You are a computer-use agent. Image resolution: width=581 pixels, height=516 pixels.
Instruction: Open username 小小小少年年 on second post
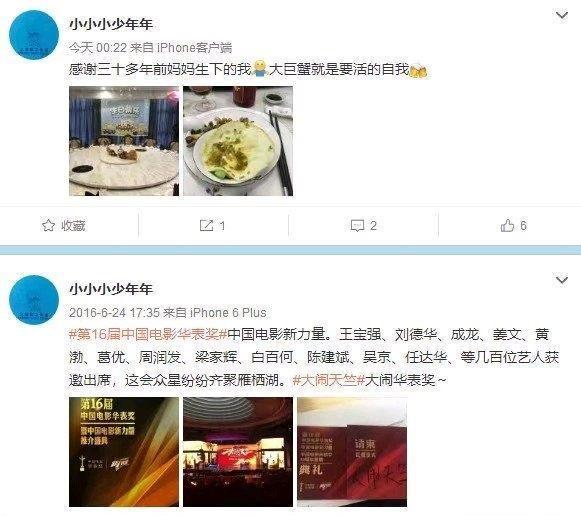[x=111, y=289]
